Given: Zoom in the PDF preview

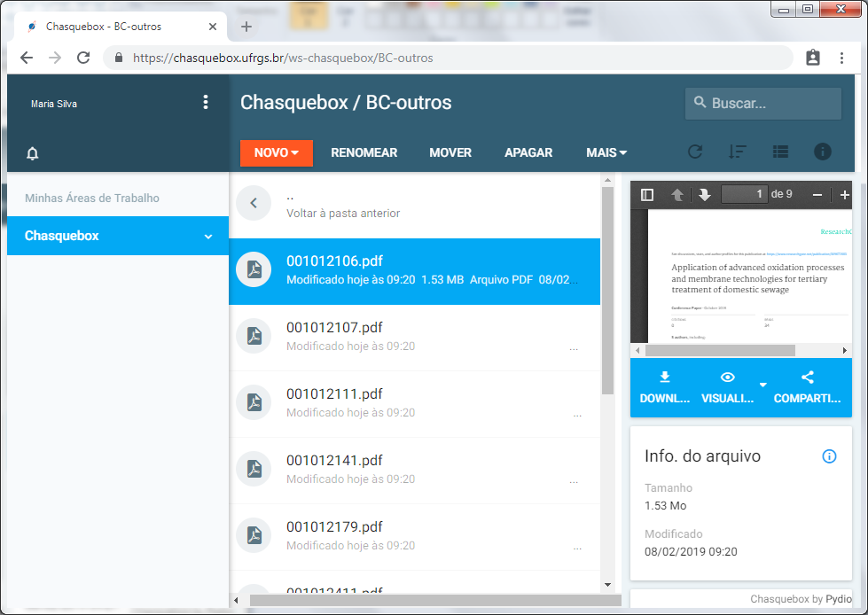Looking at the screenshot, I should point(845,195).
